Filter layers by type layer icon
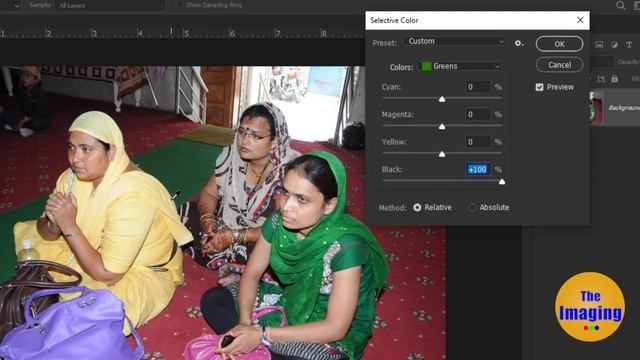This screenshot has height=360, width=640. pos(629,44)
